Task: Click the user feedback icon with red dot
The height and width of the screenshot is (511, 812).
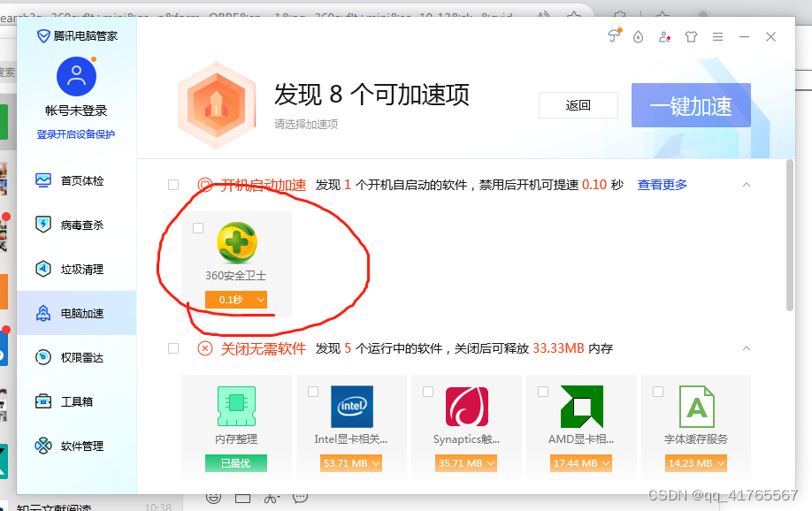Action: (x=664, y=37)
